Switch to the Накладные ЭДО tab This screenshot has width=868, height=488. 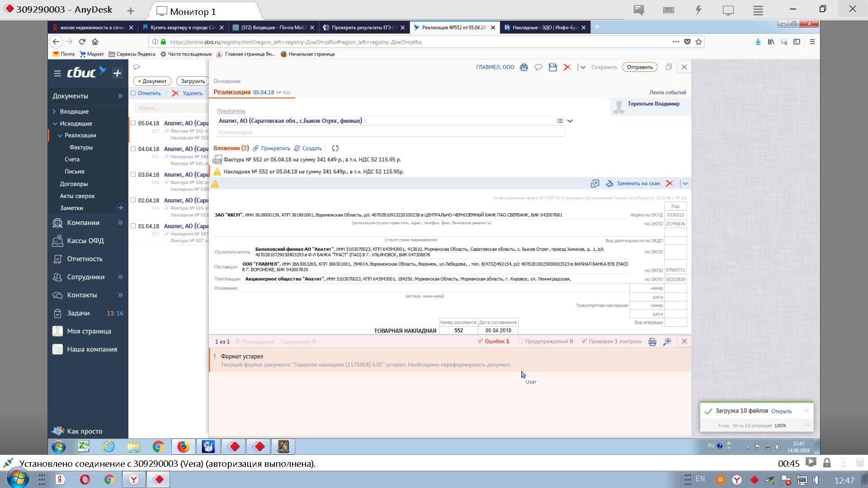coord(544,28)
